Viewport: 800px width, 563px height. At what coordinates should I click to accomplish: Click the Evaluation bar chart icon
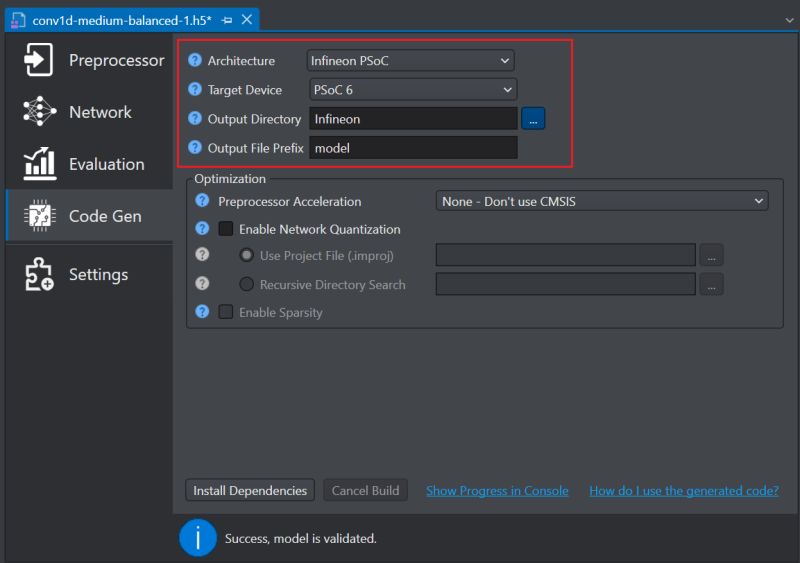[39, 164]
